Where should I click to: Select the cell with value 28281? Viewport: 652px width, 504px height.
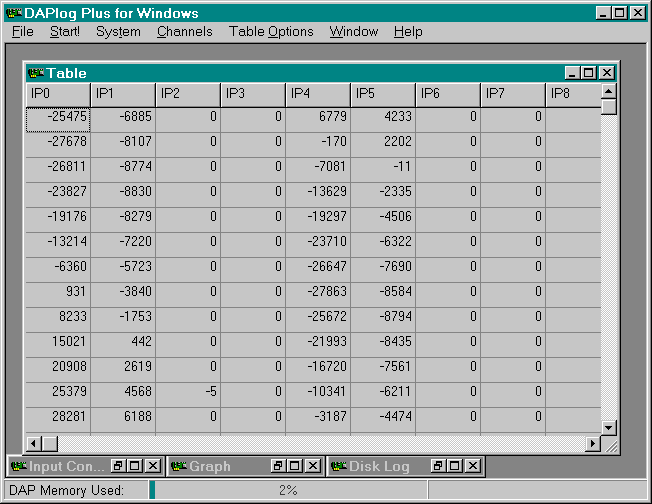(x=58, y=420)
